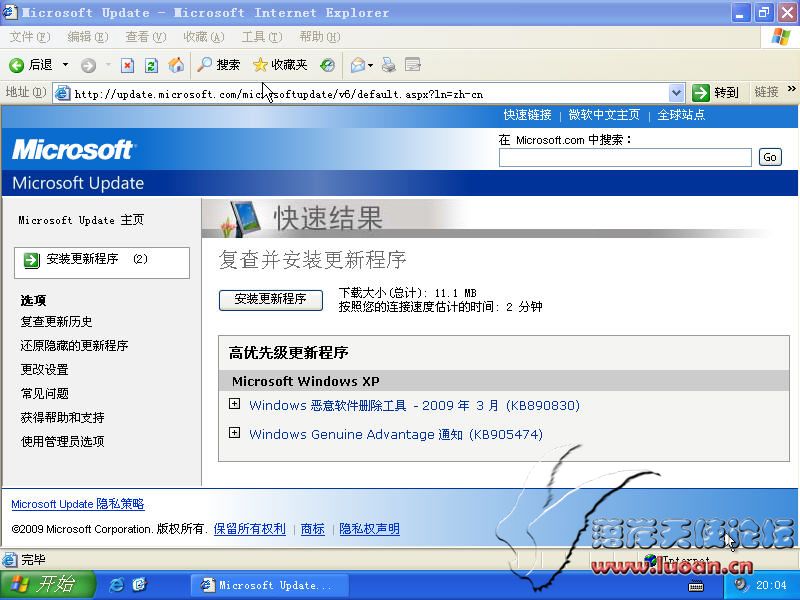This screenshot has height=600, width=800.
Task: Open the Back history dropdown arrow
Action: [x=65, y=65]
